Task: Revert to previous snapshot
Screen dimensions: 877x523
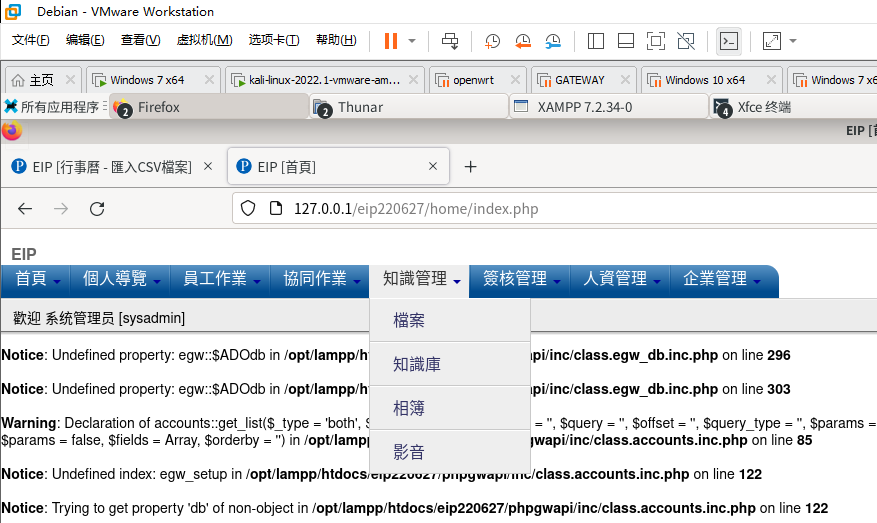Action: point(522,41)
